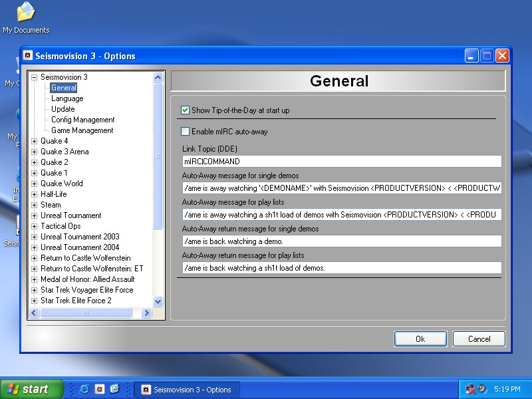Click the third Quick Launch icon
This screenshot has height=399, width=532.
tap(114, 389)
